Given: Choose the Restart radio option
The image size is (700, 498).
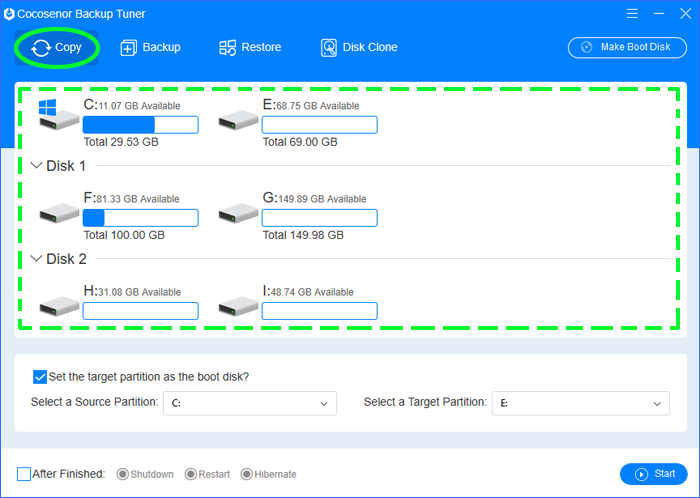Looking at the screenshot, I should pos(191,474).
